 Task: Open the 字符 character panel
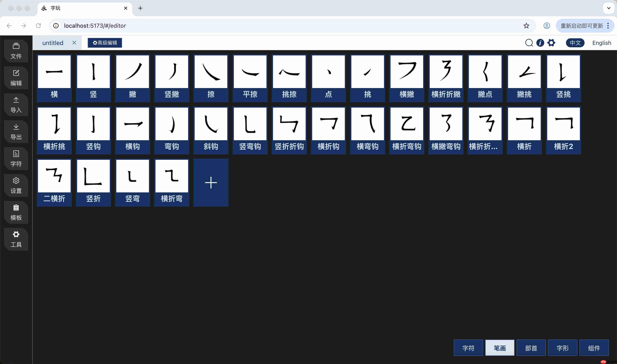pyautogui.click(x=16, y=158)
